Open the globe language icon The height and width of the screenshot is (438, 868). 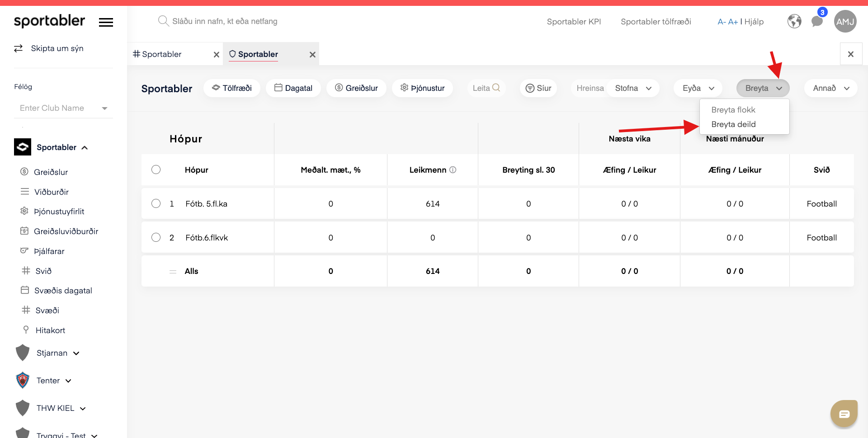(794, 21)
